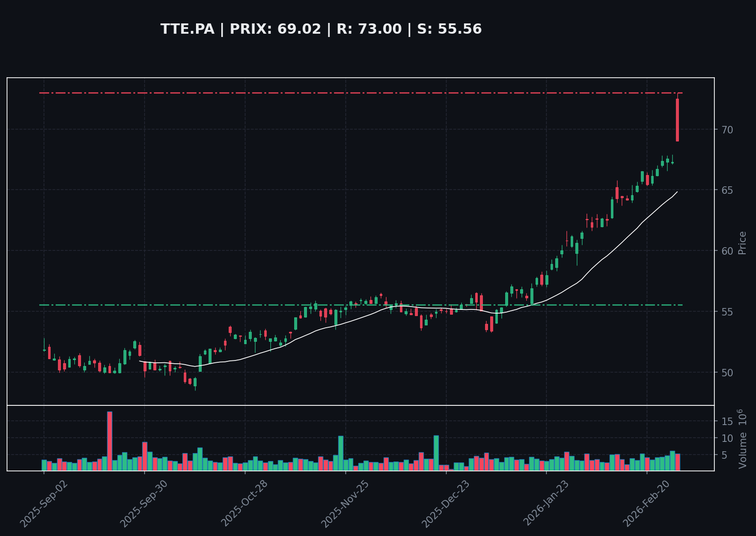Click the 2025-Sep-30 date label

click(144, 504)
